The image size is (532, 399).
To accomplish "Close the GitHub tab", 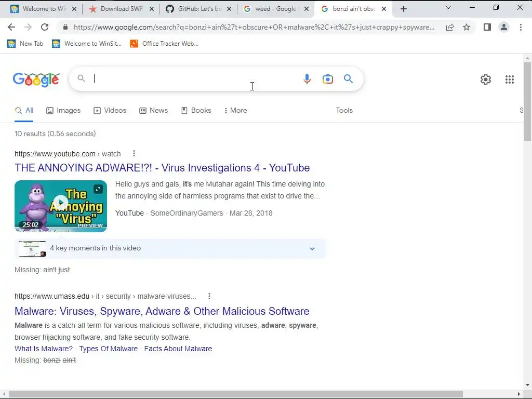I will tap(229, 9).
